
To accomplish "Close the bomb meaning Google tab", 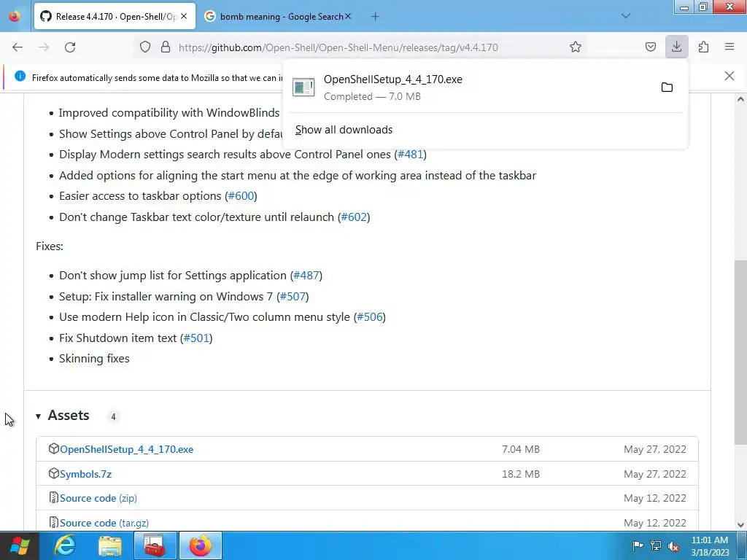I will click(348, 17).
